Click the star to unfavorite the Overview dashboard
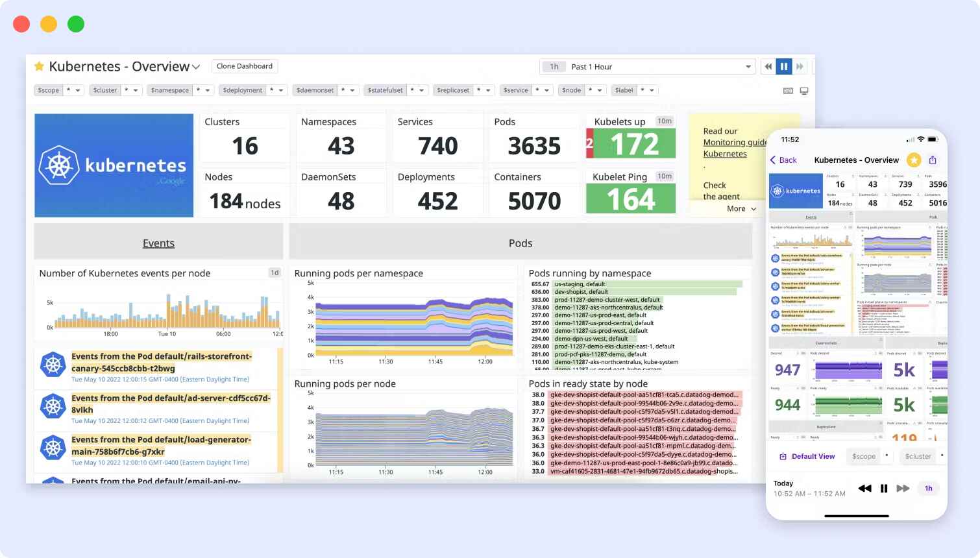Image resolution: width=980 pixels, height=558 pixels. click(x=39, y=66)
